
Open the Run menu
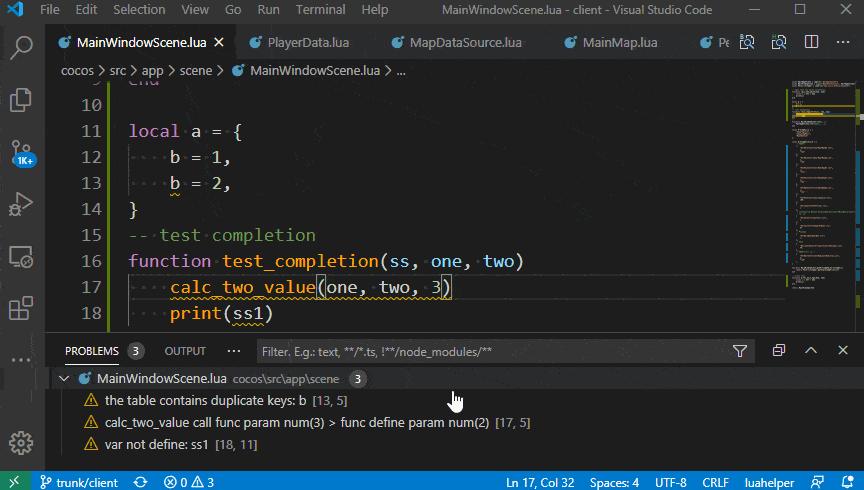point(268,9)
